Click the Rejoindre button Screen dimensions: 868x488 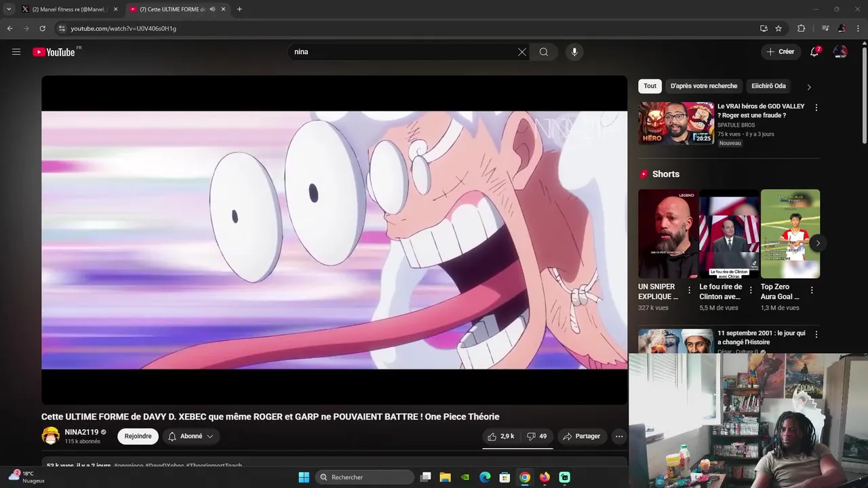coord(138,436)
